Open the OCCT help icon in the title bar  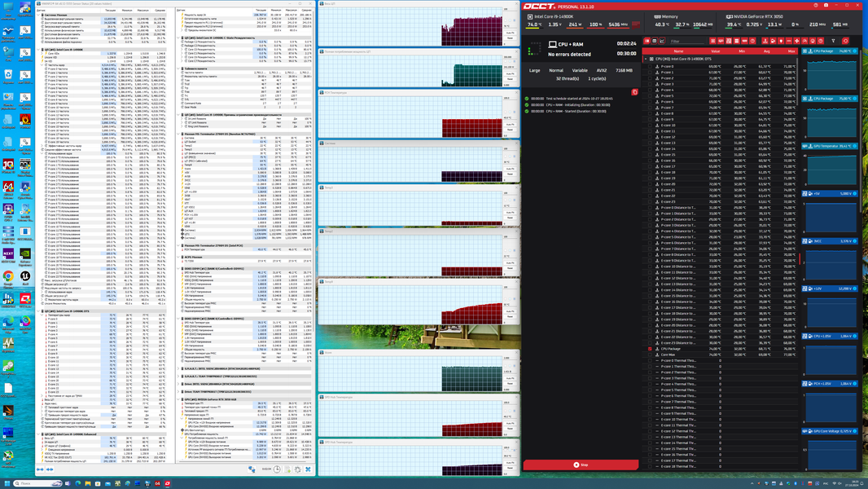pyautogui.click(x=816, y=5)
